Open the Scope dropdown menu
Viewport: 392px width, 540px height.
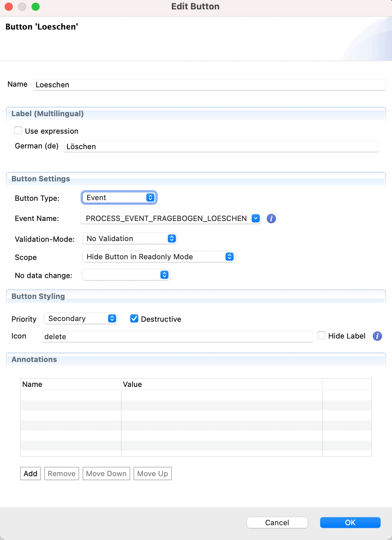tap(158, 257)
